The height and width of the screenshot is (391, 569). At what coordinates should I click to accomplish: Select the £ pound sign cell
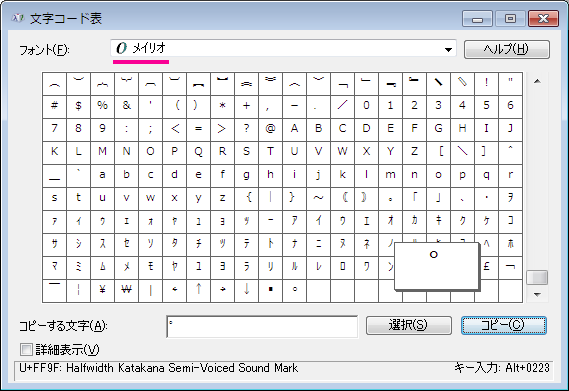click(486, 268)
